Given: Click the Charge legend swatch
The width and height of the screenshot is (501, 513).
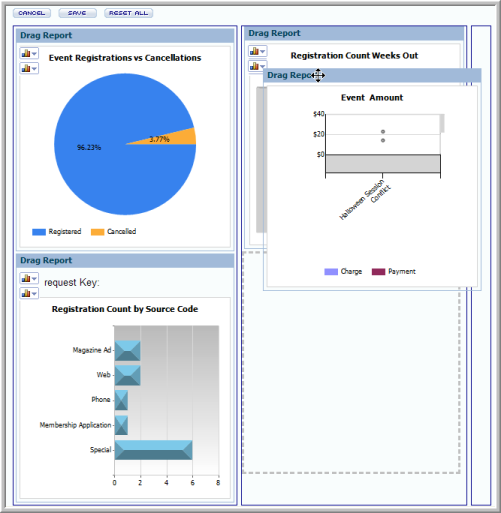Looking at the screenshot, I should [x=331, y=272].
